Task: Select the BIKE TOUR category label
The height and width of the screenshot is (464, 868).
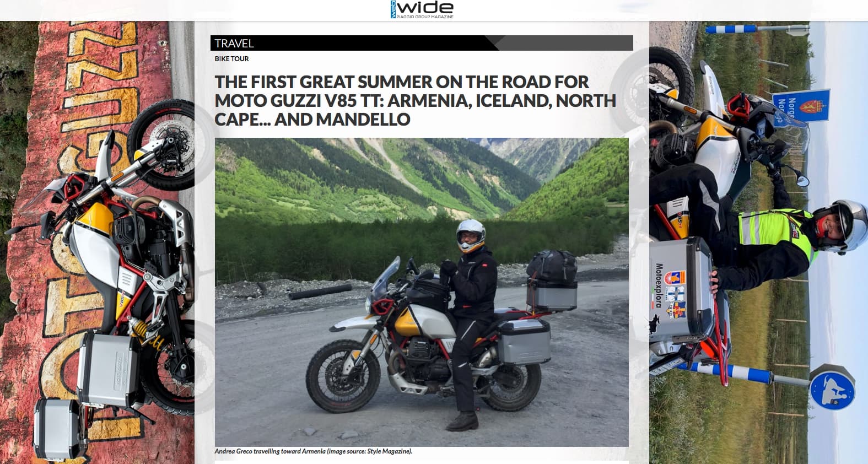Action: 231,59
